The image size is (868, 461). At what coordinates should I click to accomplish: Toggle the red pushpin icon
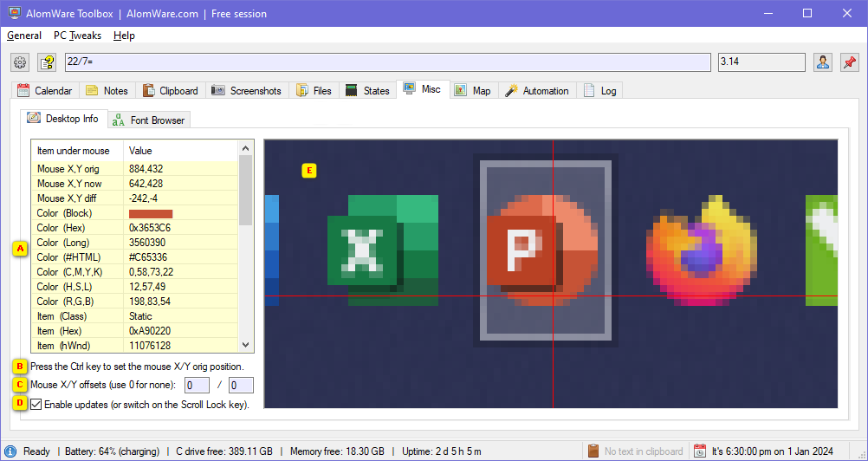coord(849,62)
